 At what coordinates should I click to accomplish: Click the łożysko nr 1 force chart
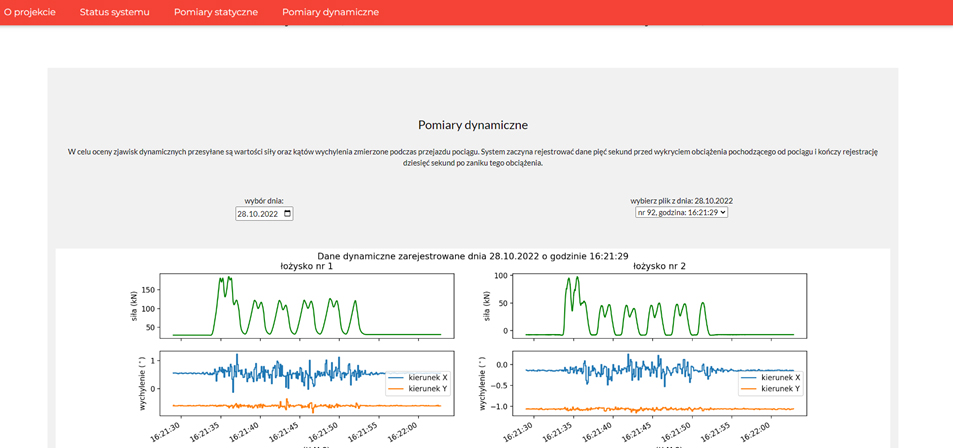click(x=307, y=306)
